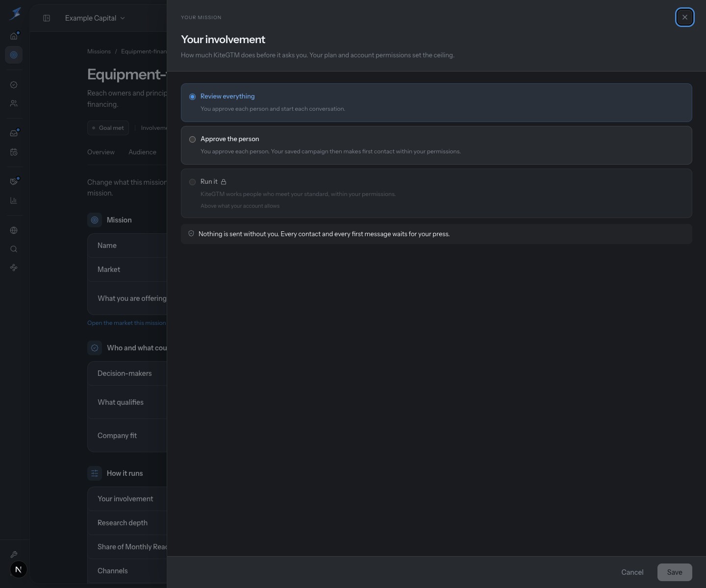Click the globe icon in sidebar
This screenshot has width=706, height=588.
click(x=14, y=230)
